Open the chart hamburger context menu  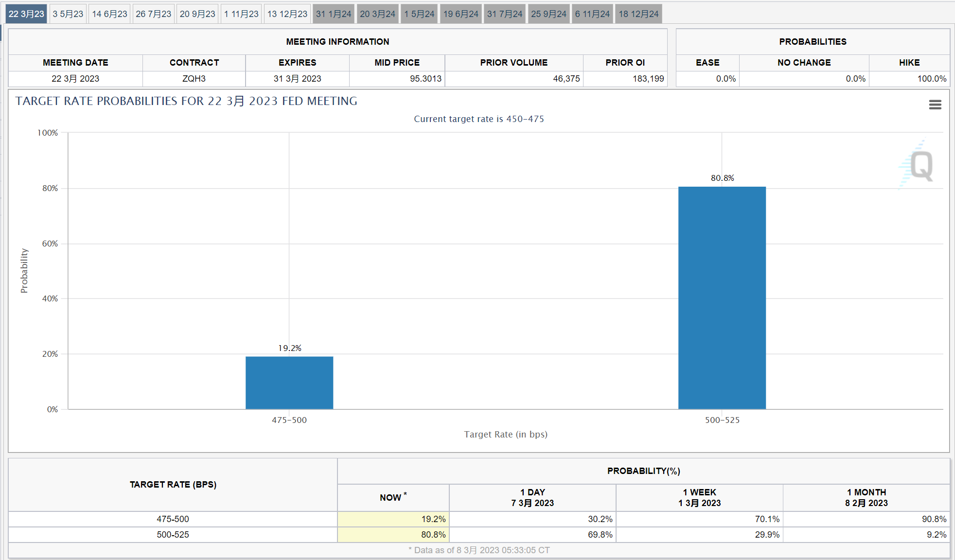(x=935, y=105)
